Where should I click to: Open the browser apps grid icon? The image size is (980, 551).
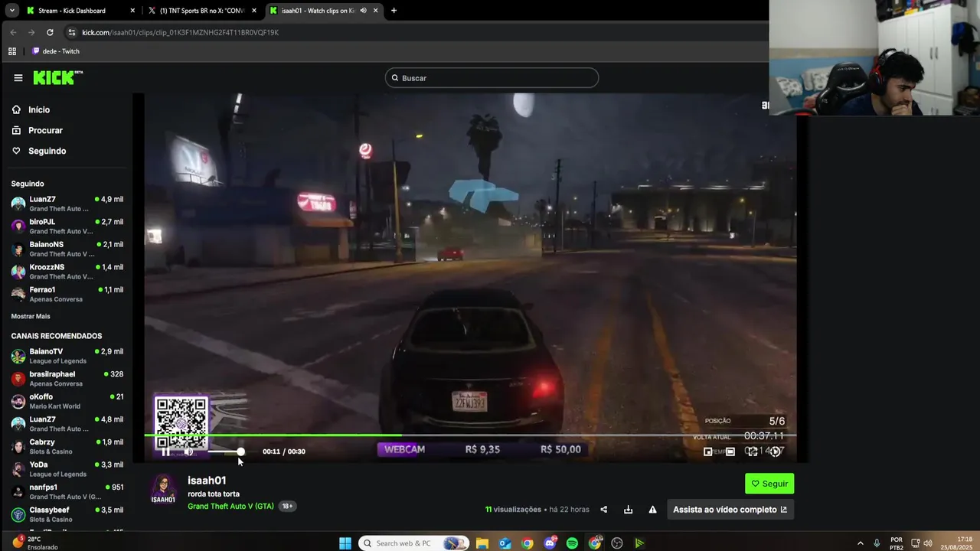coord(11,51)
